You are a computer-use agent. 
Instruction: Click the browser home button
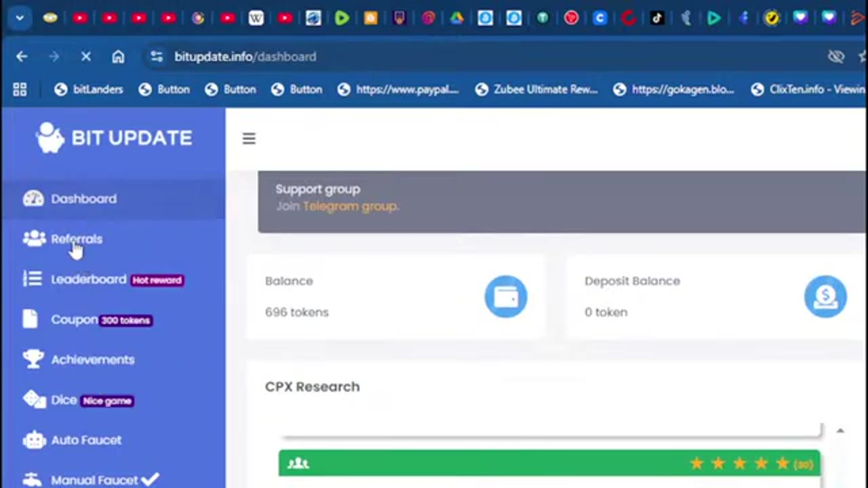click(118, 57)
